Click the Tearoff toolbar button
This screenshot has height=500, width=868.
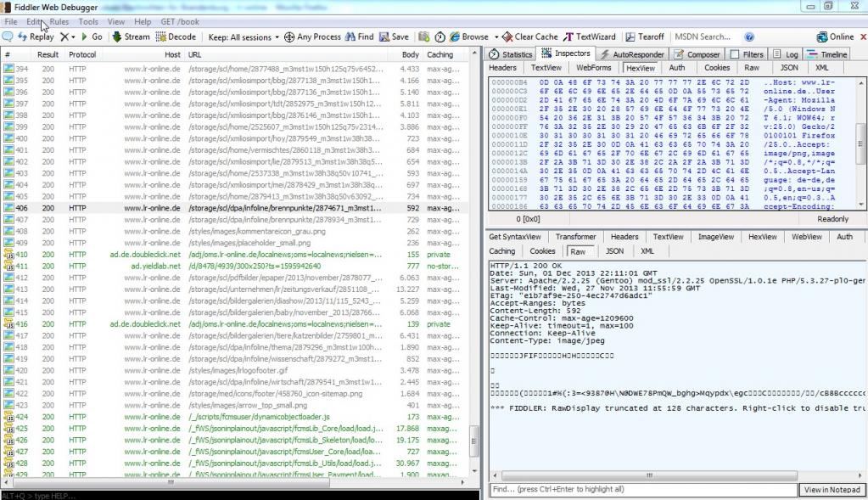tap(645, 37)
